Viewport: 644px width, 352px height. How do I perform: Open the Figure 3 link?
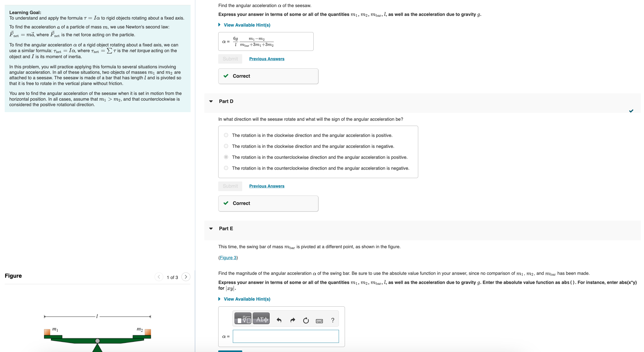pos(228,258)
